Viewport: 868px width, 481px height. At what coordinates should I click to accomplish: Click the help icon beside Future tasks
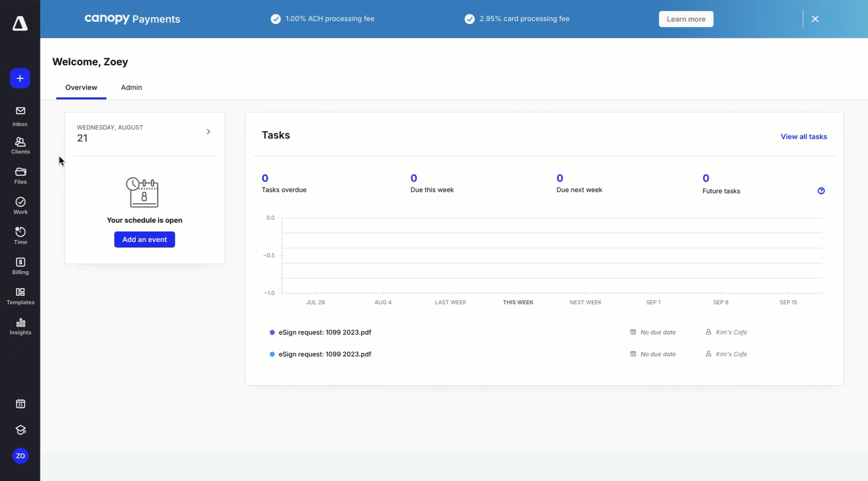coord(821,191)
